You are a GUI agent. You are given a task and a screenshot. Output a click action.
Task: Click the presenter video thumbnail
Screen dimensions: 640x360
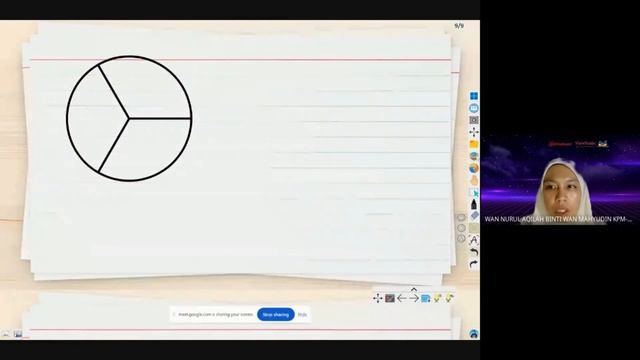(560, 180)
